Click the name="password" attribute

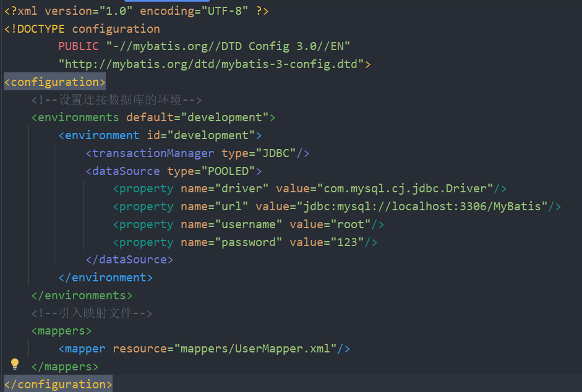(x=231, y=242)
